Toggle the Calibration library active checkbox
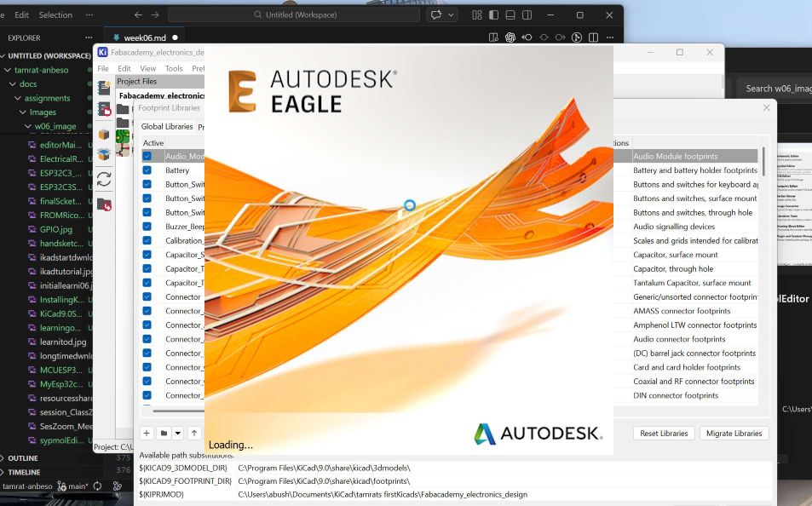Image resolution: width=812 pixels, height=506 pixels. pos(147,240)
